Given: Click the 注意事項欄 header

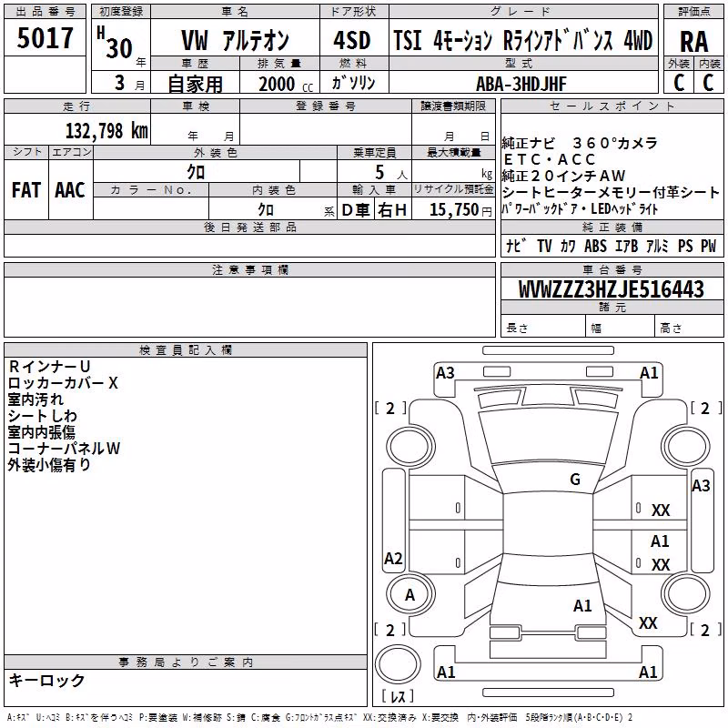Looking at the screenshot, I should point(249,269).
